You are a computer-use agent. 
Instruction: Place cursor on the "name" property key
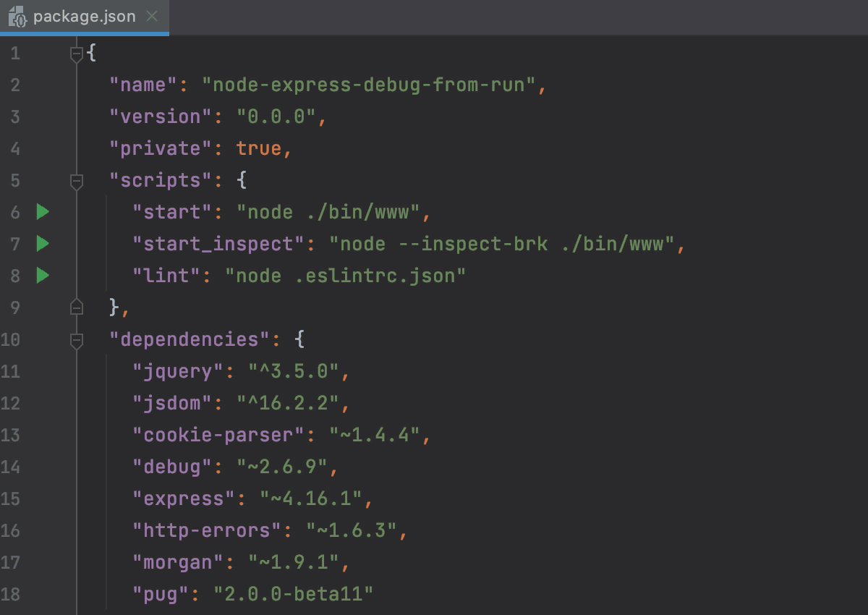pyautogui.click(x=142, y=85)
